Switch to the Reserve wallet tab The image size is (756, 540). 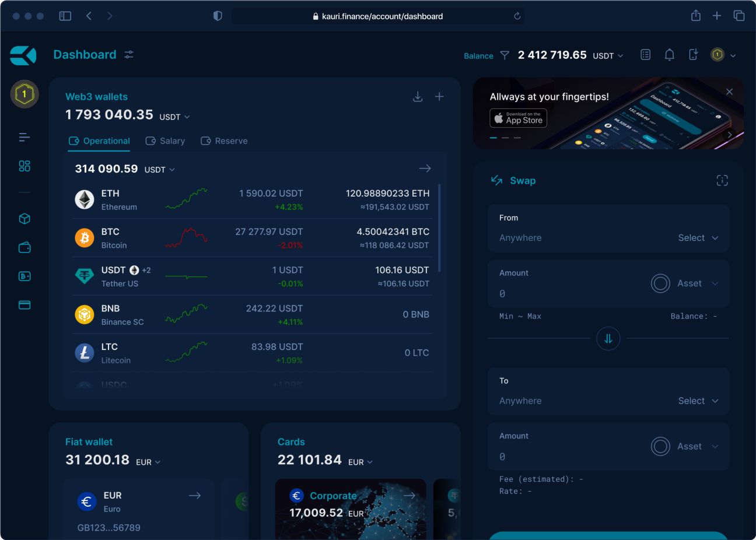click(224, 141)
